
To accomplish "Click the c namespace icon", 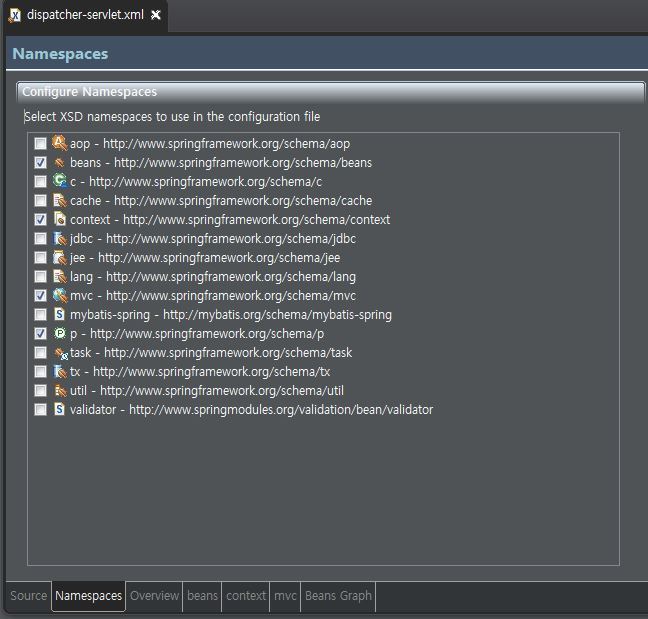I will [60, 181].
